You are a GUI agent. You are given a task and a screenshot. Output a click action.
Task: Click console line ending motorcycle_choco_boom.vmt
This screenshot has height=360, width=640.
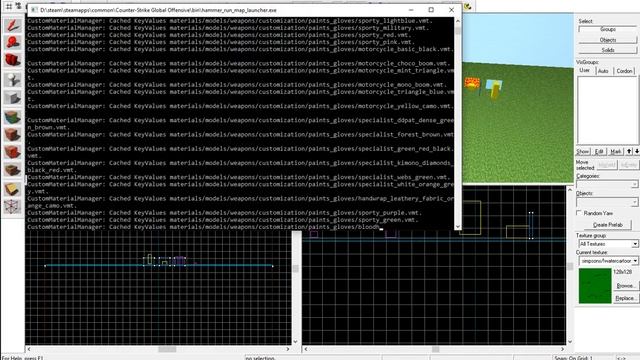(x=238, y=63)
